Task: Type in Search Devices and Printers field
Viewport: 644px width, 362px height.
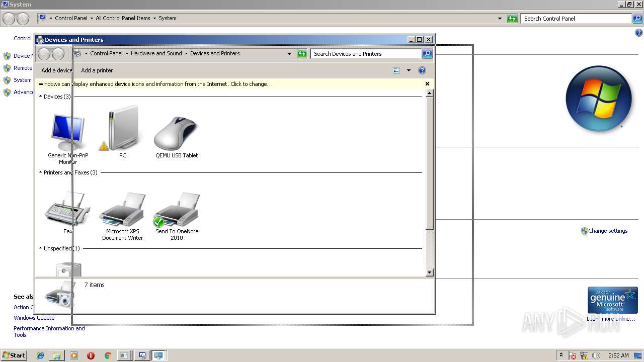Action: pos(366,54)
